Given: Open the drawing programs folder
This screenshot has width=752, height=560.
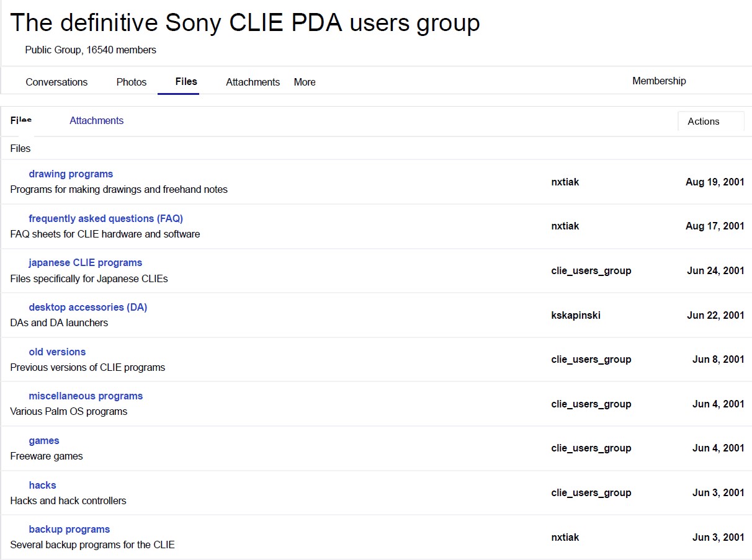Looking at the screenshot, I should pos(70,174).
